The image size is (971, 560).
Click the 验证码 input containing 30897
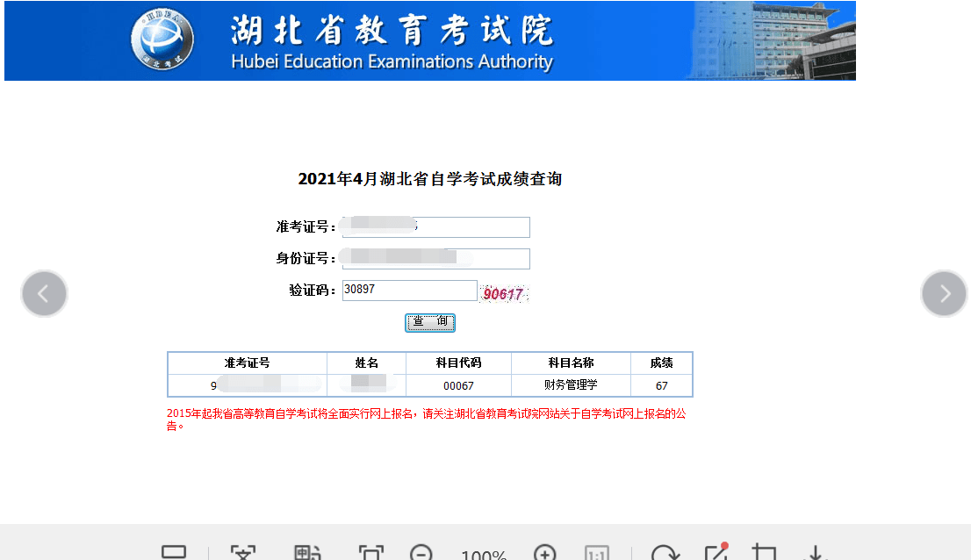[x=409, y=291]
